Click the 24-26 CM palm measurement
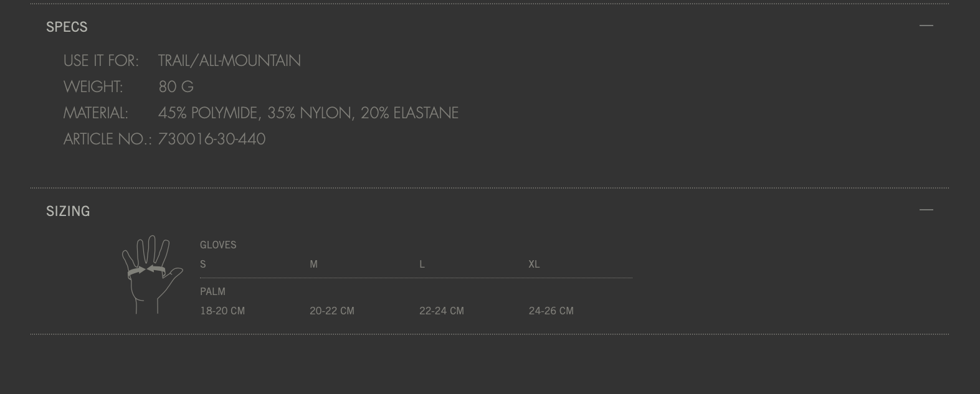 pyautogui.click(x=551, y=311)
